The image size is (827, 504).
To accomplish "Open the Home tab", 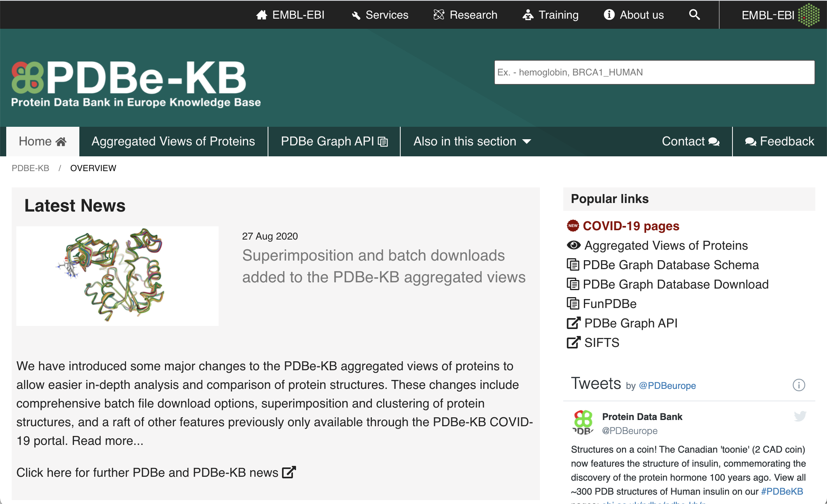I will (x=43, y=141).
